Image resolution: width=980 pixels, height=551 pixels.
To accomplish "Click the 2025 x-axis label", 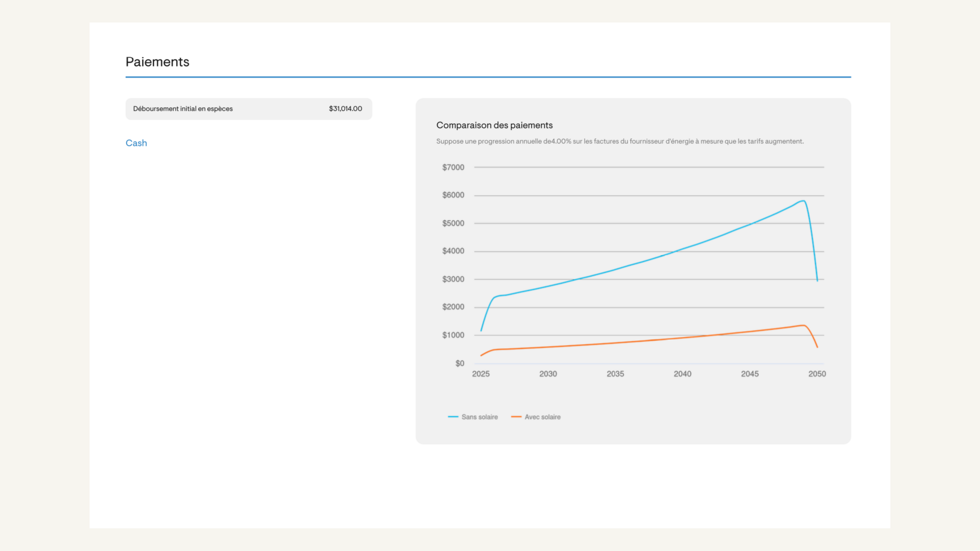I will tap(481, 374).
